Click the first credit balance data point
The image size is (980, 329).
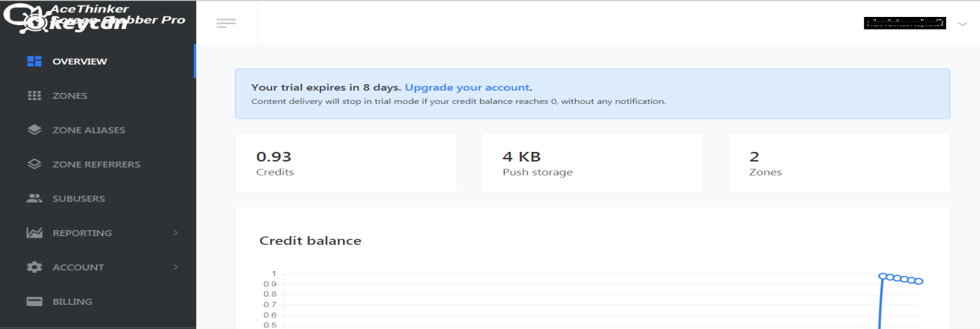pyautogui.click(x=883, y=276)
